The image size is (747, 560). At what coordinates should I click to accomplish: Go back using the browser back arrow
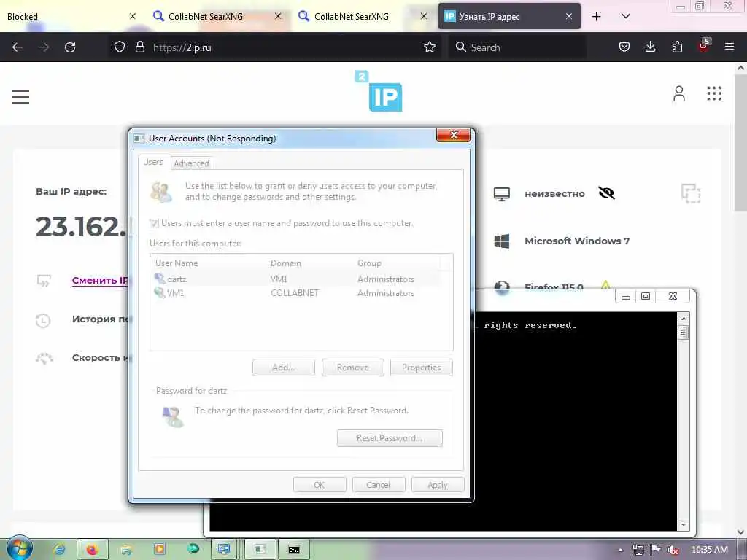[18, 47]
